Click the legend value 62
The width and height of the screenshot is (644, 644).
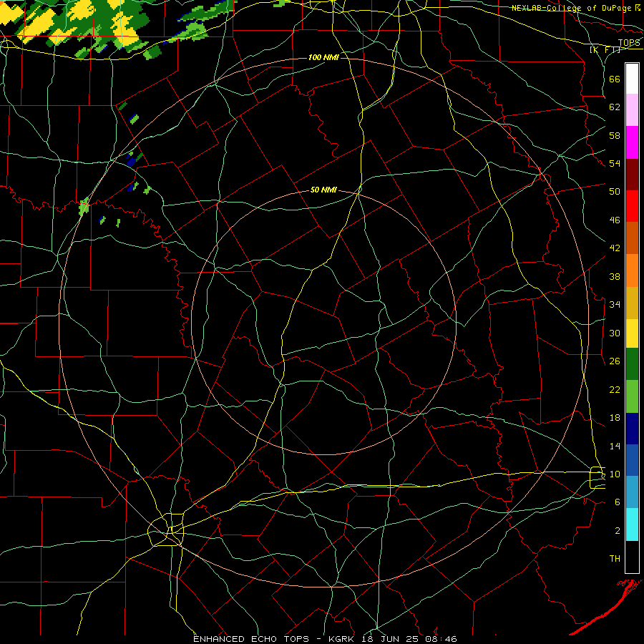coord(615,107)
